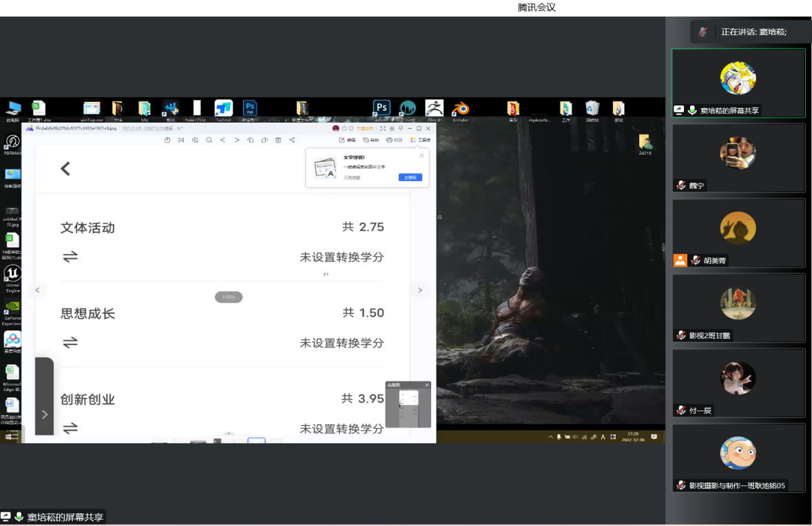Click the share icon in viewer toolbar
Screen dimensions: 812x526
292,140
